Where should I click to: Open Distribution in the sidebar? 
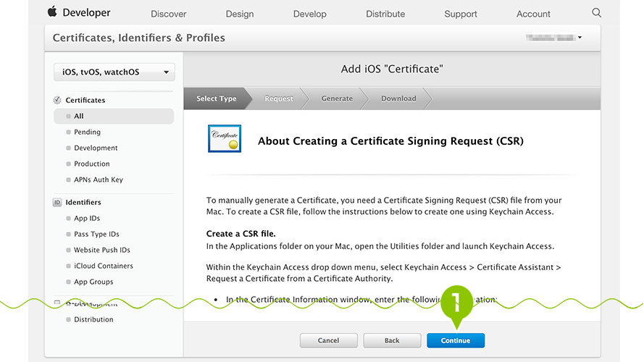tap(93, 319)
